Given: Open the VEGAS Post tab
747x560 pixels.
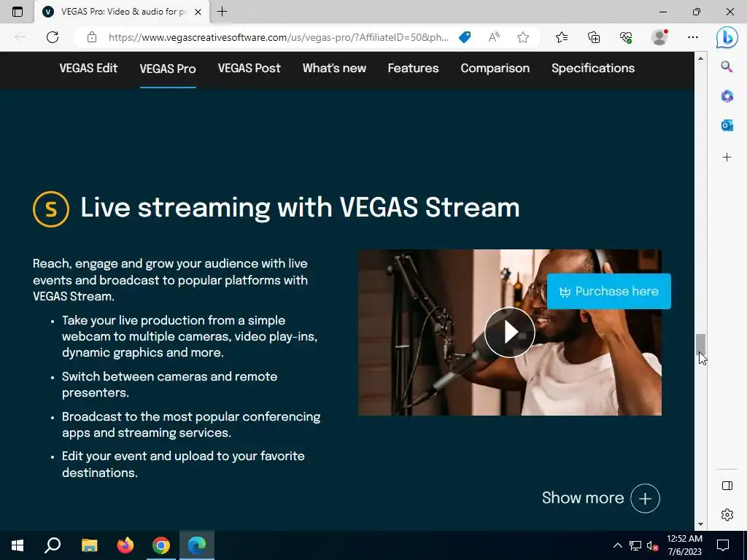Looking at the screenshot, I should (x=249, y=68).
